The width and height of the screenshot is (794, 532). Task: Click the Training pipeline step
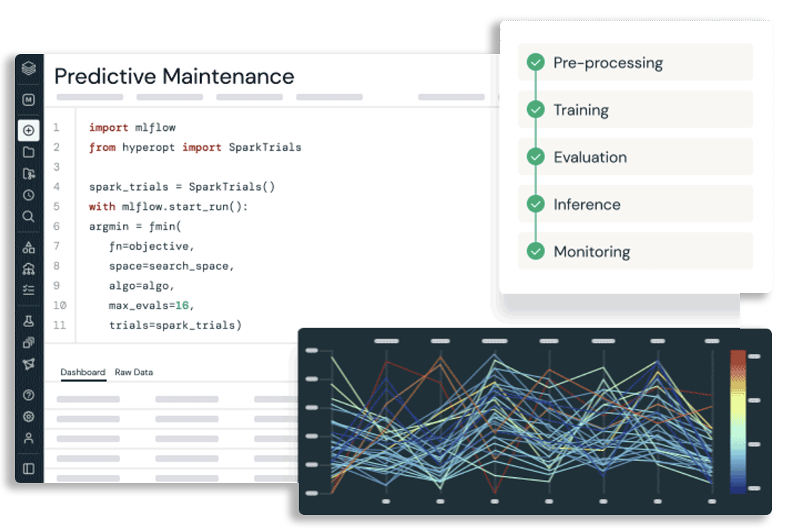tap(635, 110)
